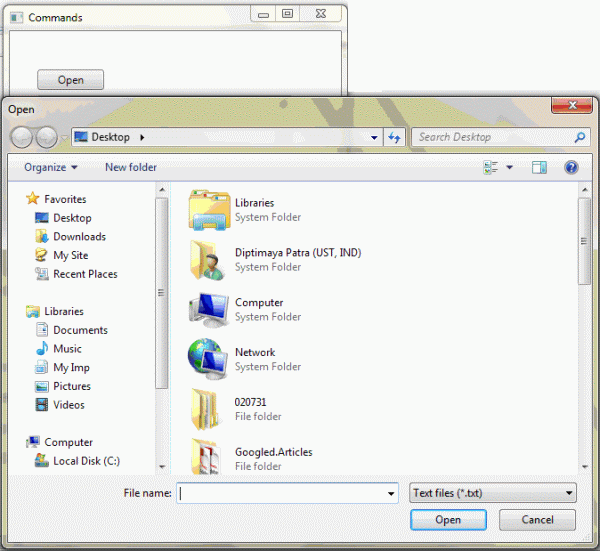Click the My Site icon in sidebar

pyautogui.click(x=41, y=255)
